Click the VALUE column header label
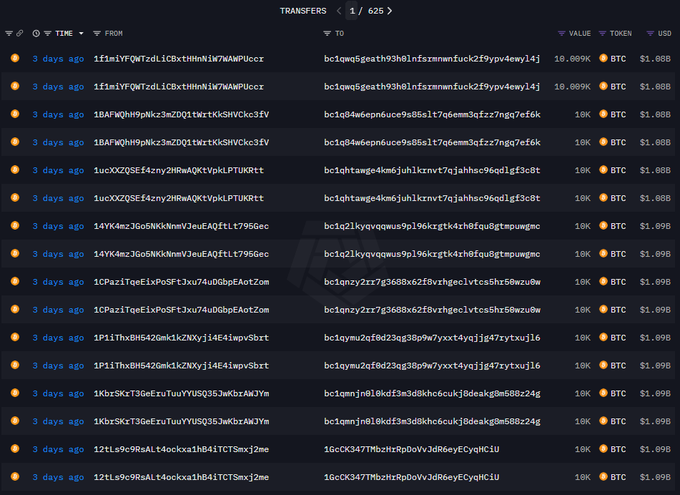The image size is (680, 495). pyautogui.click(x=580, y=33)
